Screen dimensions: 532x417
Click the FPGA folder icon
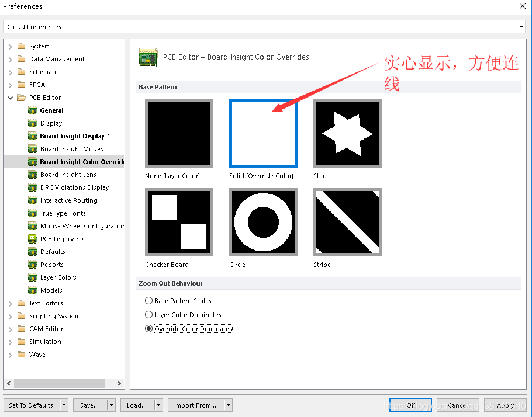click(22, 85)
